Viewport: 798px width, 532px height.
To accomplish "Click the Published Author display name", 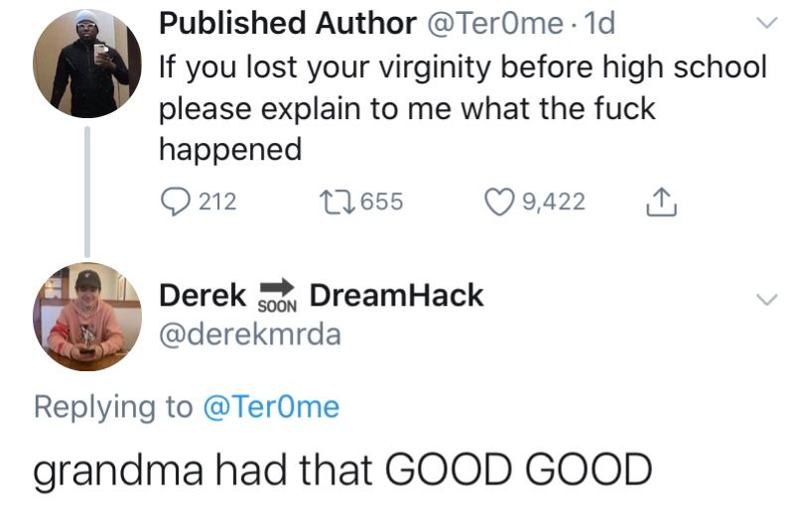I will 288,24.
